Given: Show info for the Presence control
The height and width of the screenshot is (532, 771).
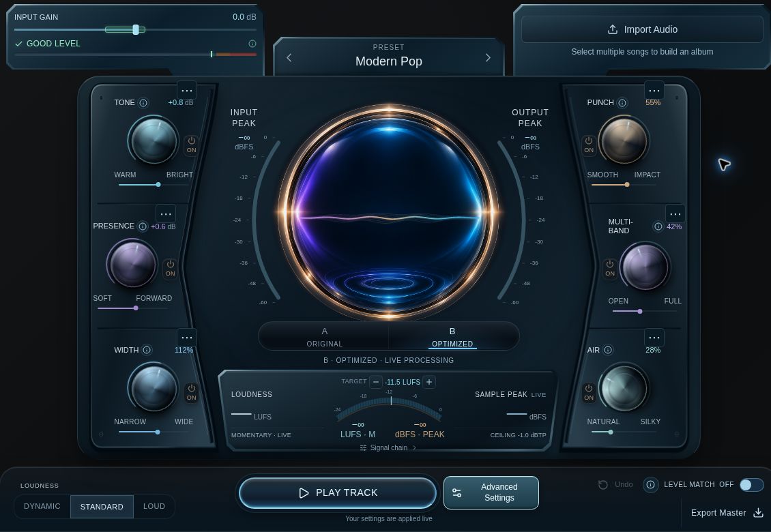Looking at the screenshot, I should coord(143,226).
